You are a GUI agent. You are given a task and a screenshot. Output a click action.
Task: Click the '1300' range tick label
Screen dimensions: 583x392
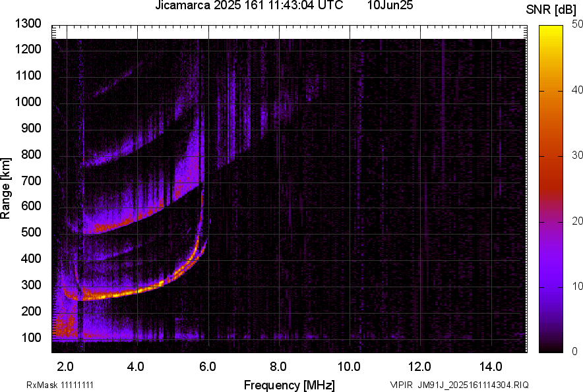coord(28,24)
